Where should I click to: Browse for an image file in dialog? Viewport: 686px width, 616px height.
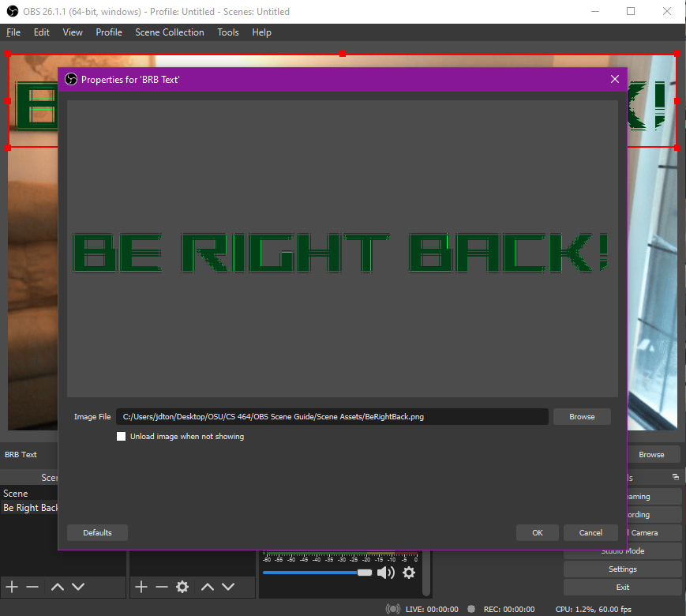(x=582, y=416)
